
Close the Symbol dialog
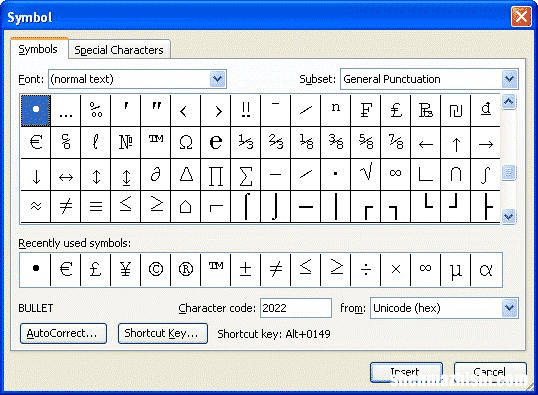[521, 16]
